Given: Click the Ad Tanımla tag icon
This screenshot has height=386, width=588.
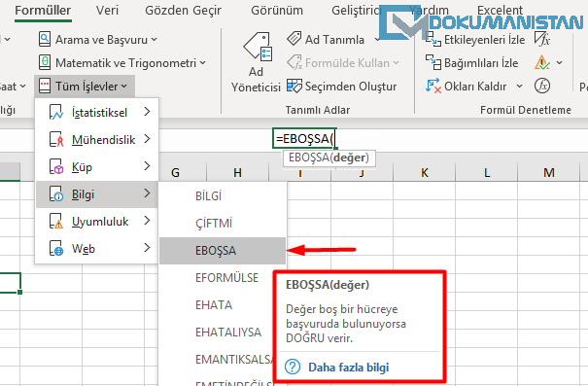Looking at the screenshot, I should [294, 39].
